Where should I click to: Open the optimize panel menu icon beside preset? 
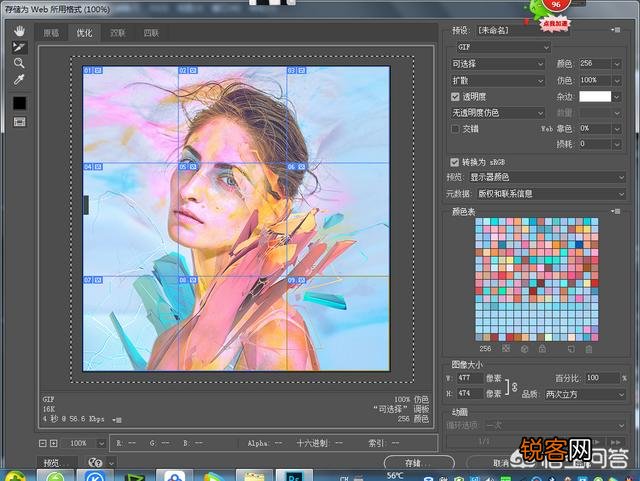coord(616,30)
